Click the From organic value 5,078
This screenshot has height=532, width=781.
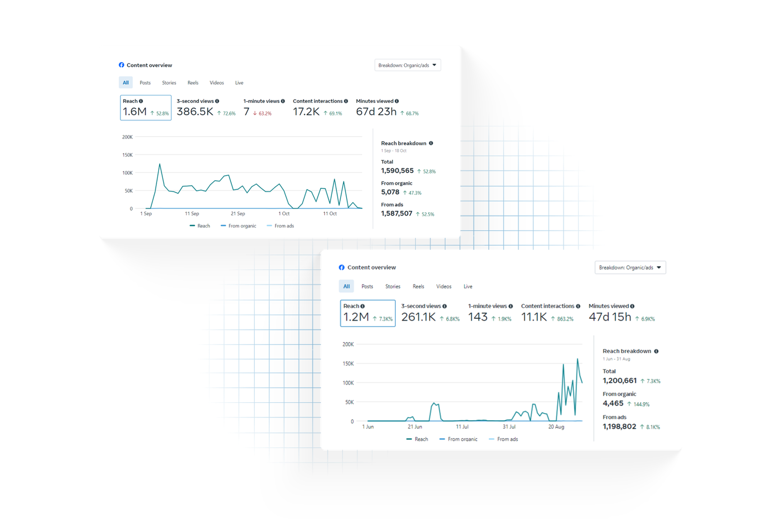coord(390,192)
